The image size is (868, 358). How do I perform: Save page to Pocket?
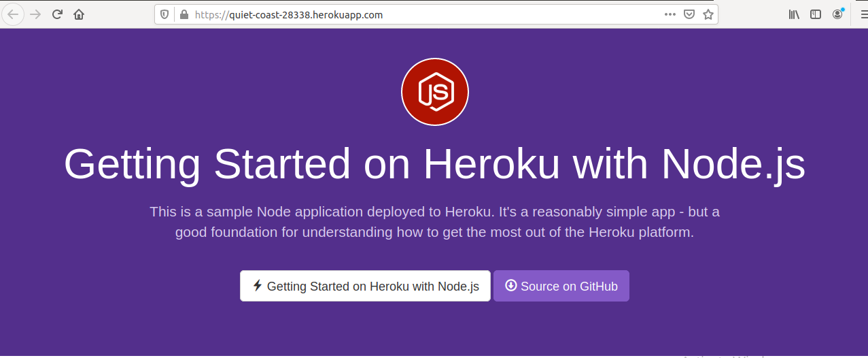pyautogui.click(x=689, y=14)
